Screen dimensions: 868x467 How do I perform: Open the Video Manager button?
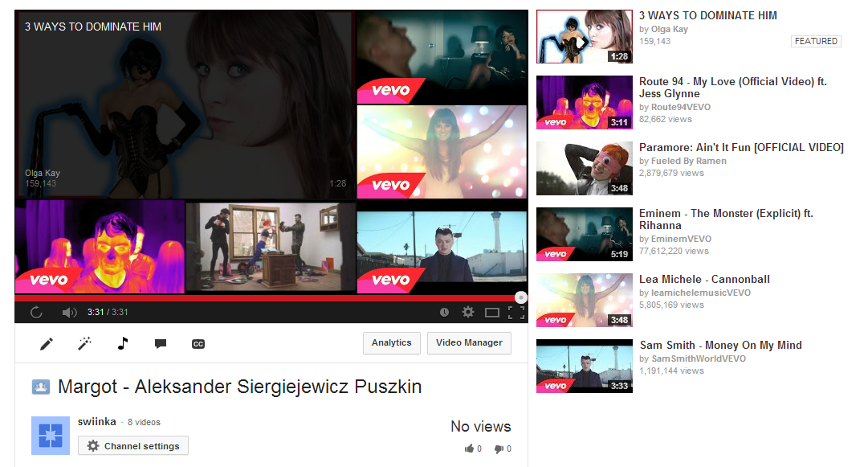[x=469, y=343]
